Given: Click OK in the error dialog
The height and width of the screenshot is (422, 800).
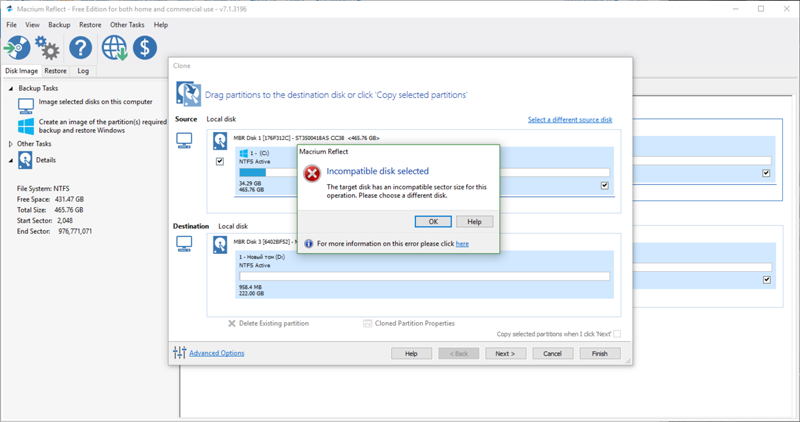Looking at the screenshot, I should (433, 221).
